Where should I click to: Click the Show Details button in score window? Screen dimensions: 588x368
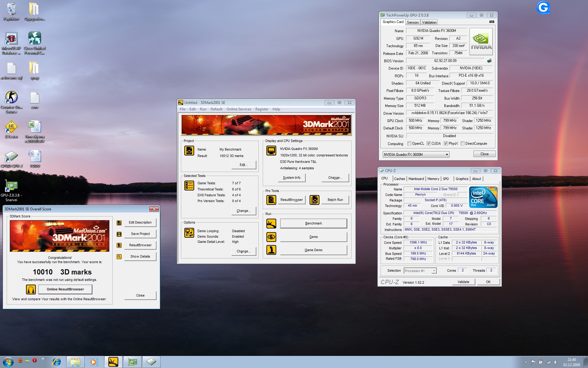tap(140, 257)
